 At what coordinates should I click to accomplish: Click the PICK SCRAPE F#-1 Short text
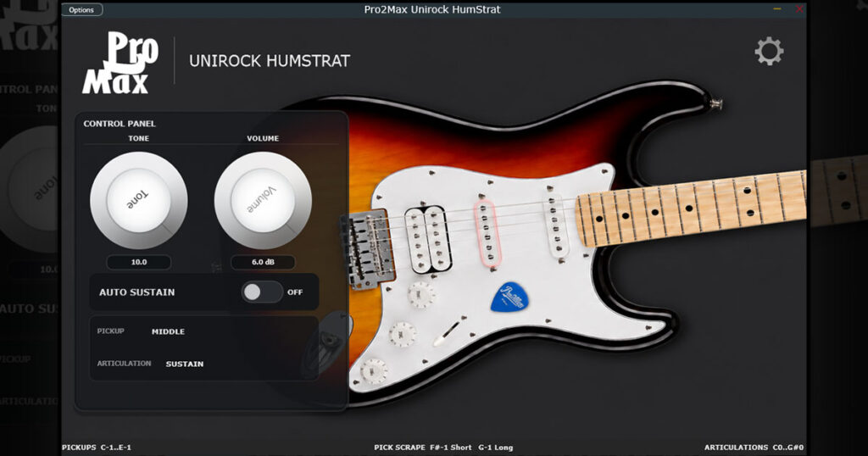[x=423, y=448]
